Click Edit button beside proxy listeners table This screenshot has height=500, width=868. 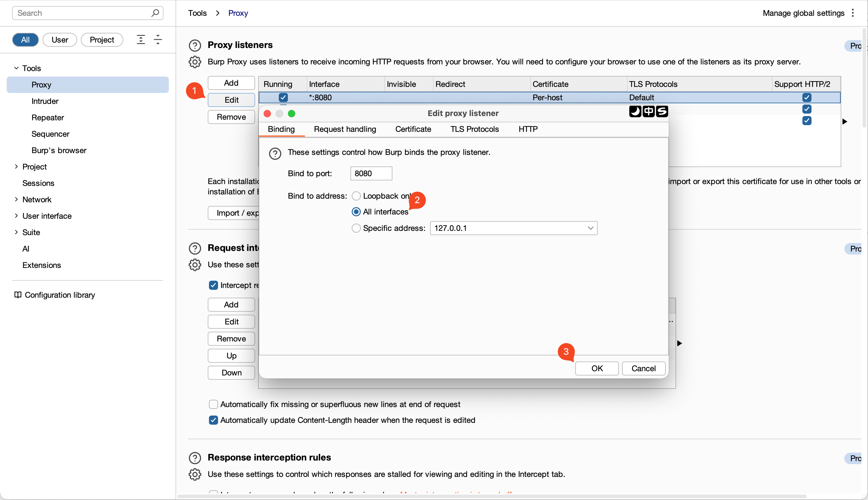point(231,100)
